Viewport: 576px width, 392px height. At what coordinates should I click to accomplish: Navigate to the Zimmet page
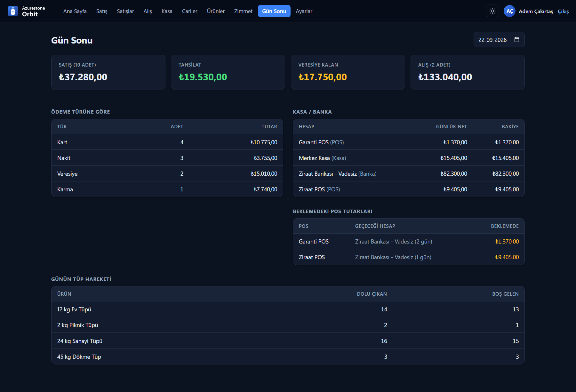[x=243, y=11]
